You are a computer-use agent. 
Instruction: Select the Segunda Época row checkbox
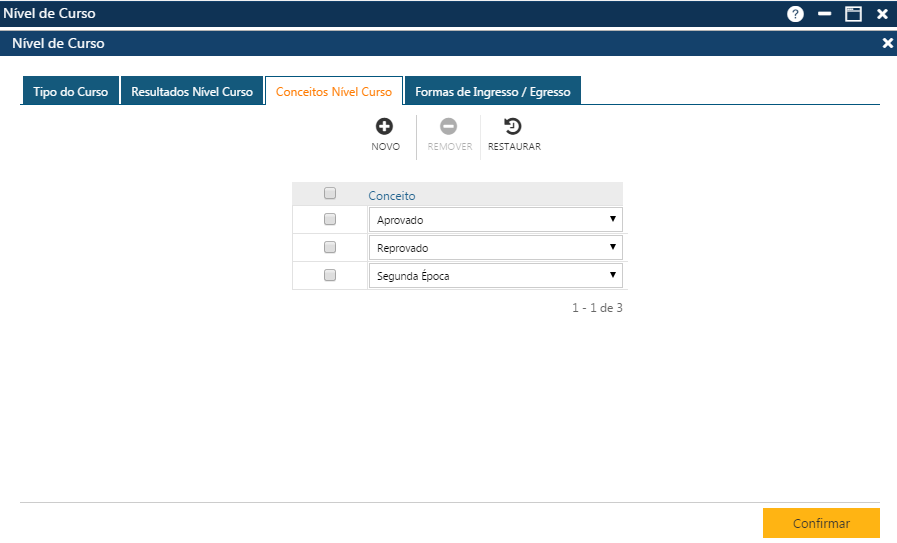[330, 275]
